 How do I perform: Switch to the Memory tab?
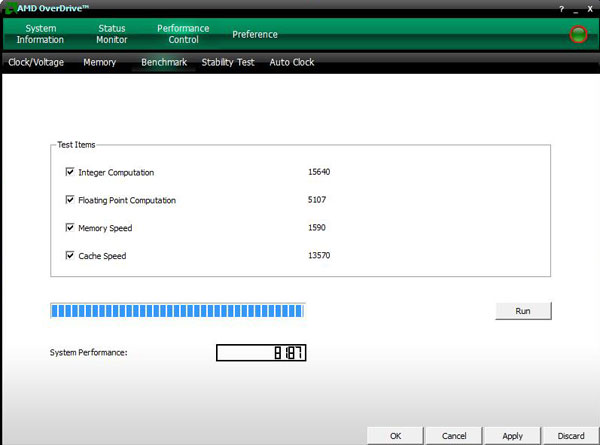pyautogui.click(x=99, y=62)
